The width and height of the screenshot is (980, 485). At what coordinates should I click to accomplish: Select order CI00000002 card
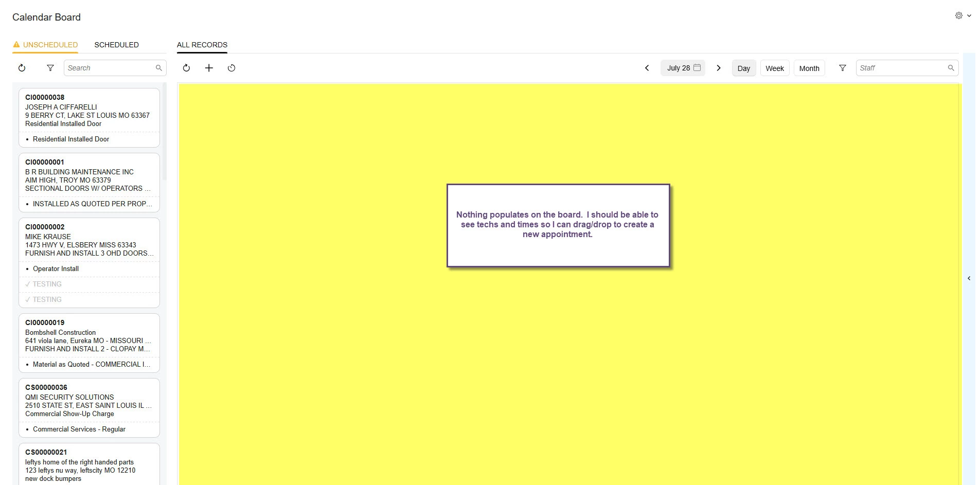coord(89,263)
